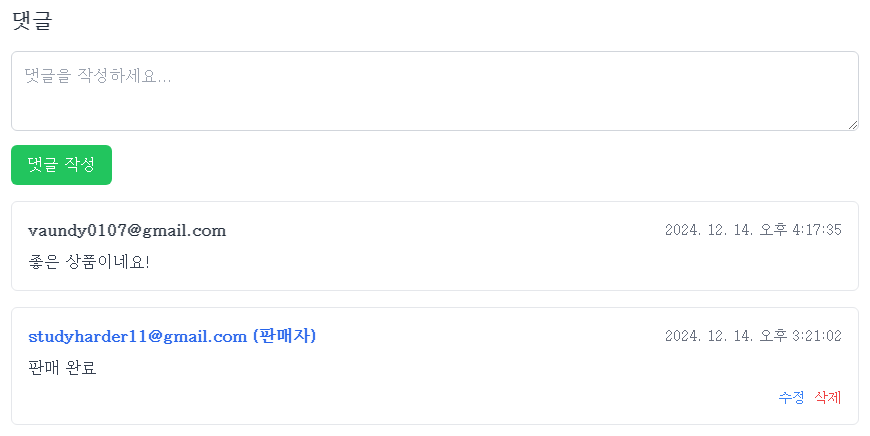The image size is (870, 436).
Task: Click the date 2024. 12. 14. on vaundy0107's comment
Action: pyautogui.click(x=710, y=230)
